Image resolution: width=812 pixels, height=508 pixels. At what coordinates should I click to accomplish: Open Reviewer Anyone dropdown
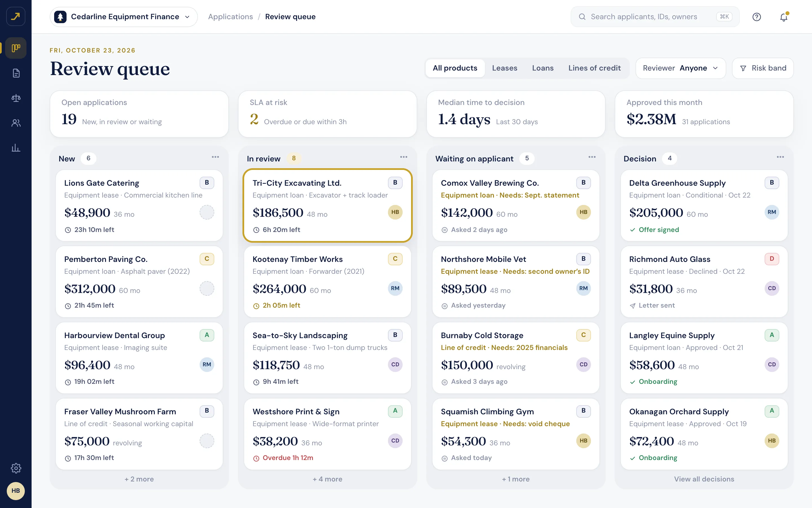click(x=680, y=68)
